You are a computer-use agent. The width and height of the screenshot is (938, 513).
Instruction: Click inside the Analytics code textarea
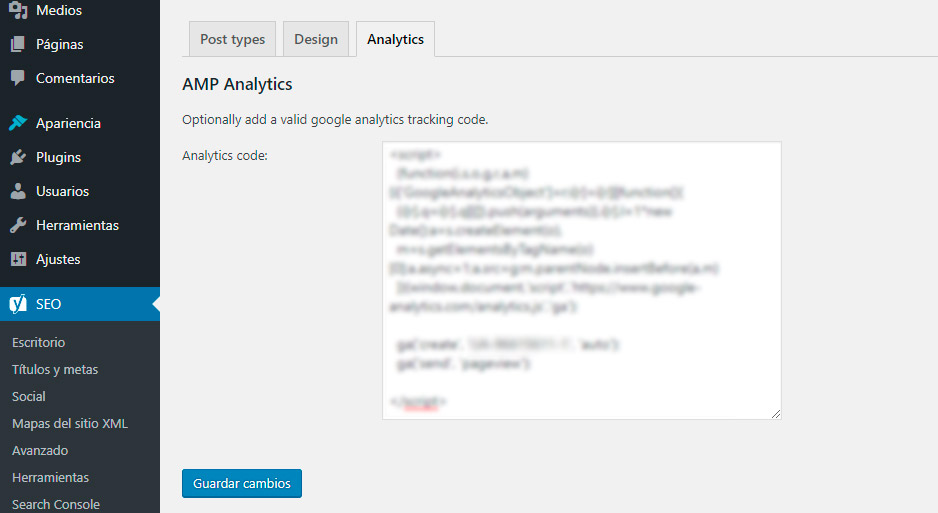[x=581, y=280]
